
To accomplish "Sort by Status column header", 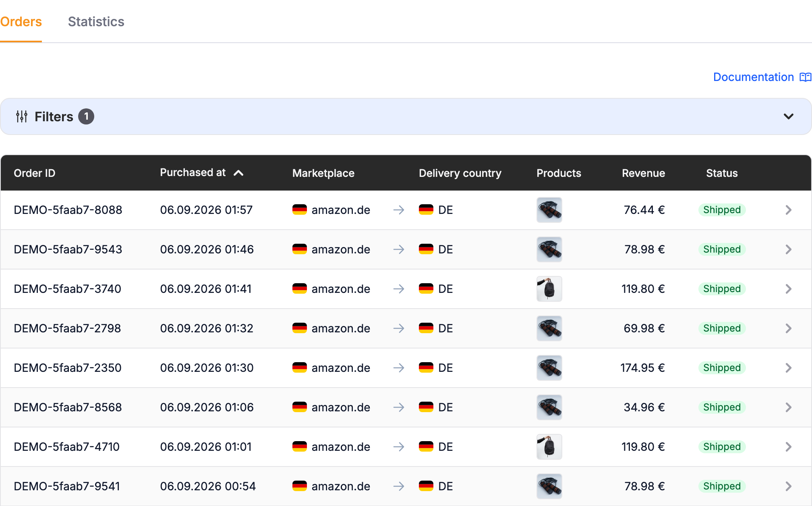I will [722, 173].
